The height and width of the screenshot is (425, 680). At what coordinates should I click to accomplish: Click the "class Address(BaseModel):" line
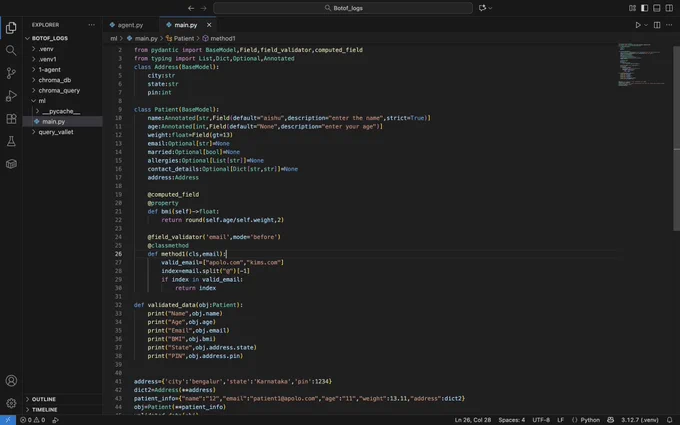[177, 67]
